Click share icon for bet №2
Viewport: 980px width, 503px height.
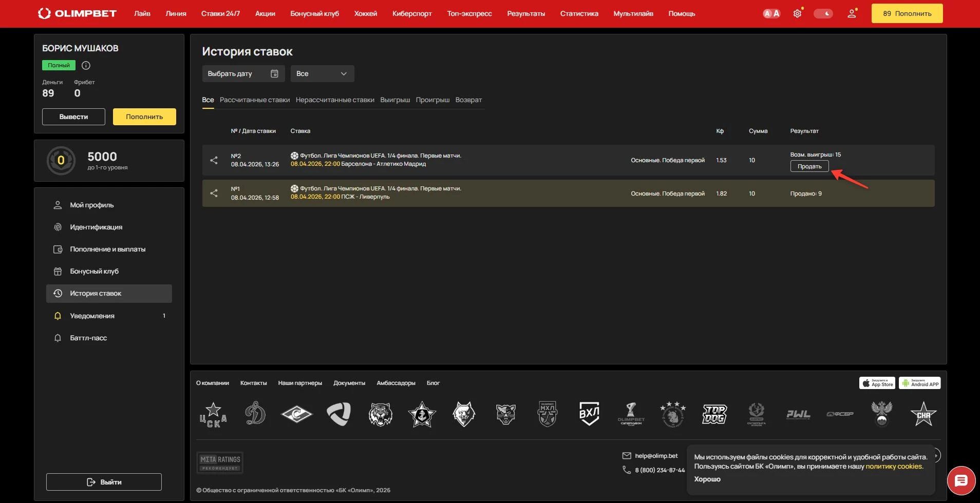point(214,160)
